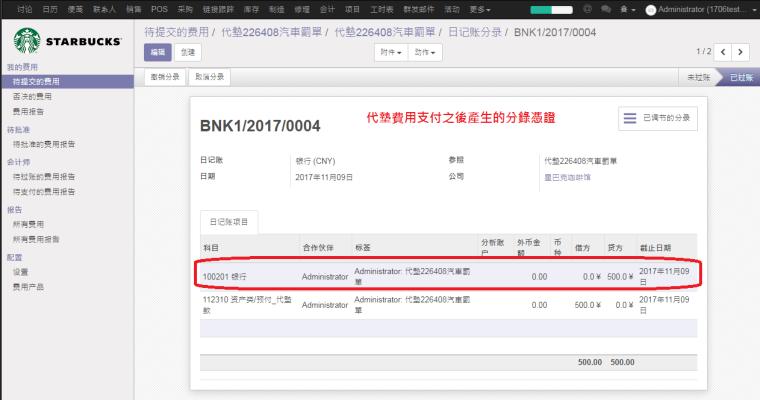Image resolution: width=760 pixels, height=400 pixels.
Task: Select the 已过账 status stage
Action: coord(741,78)
